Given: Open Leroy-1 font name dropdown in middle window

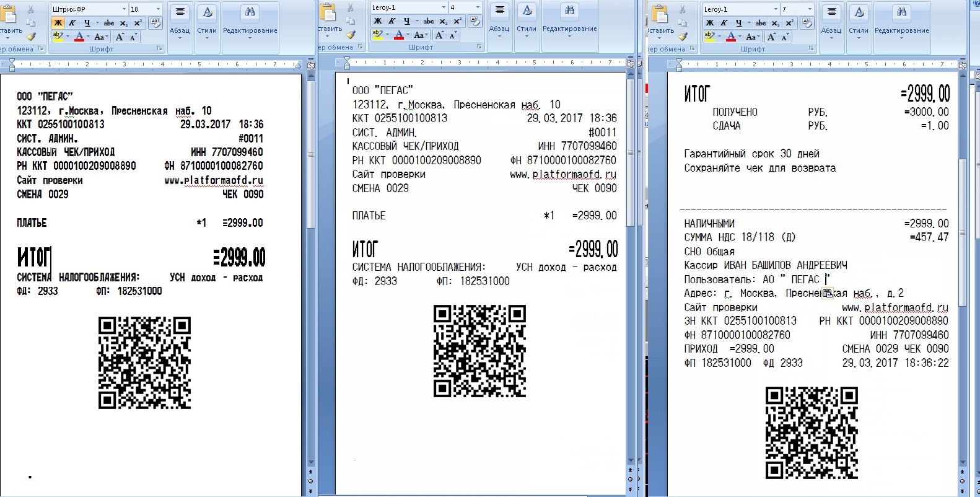Looking at the screenshot, I should (444, 7).
